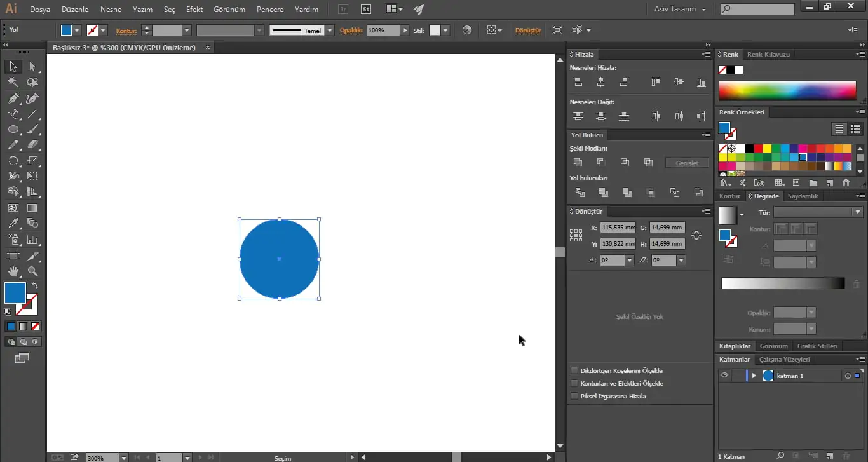Click Dönüştür in the control bar

coord(527,30)
